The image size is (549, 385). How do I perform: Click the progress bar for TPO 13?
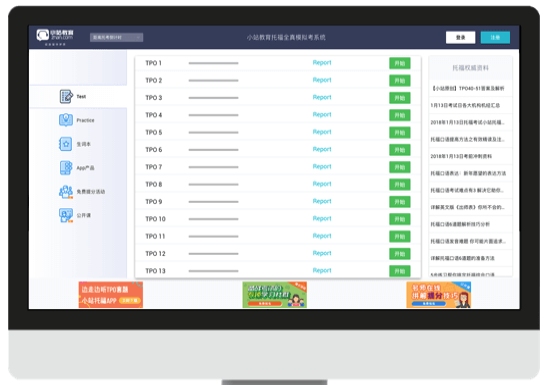tap(214, 271)
